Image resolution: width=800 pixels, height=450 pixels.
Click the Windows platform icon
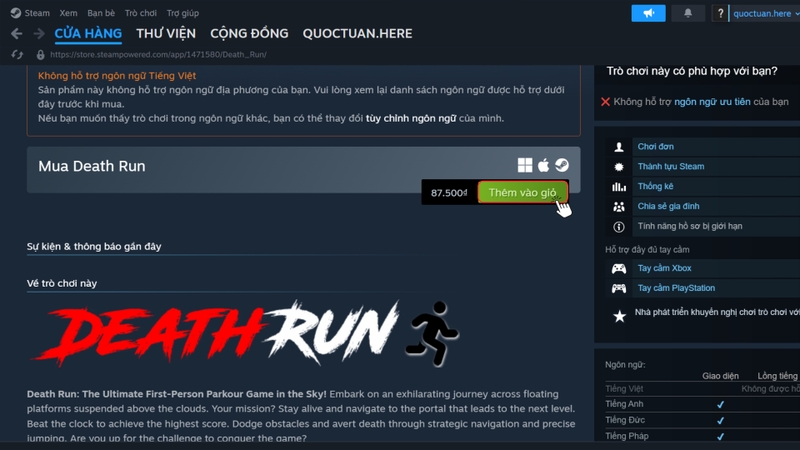pos(524,165)
